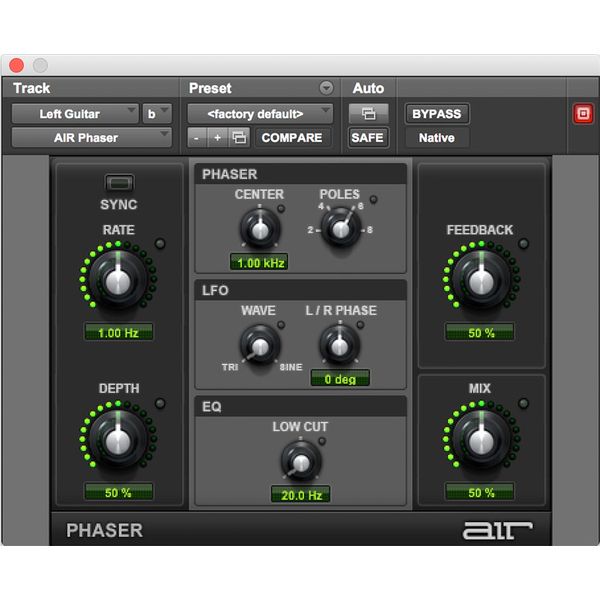Click the DEPTH automation indicator LED
The width and height of the screenshot is (600, 600).
coord(160,403)
